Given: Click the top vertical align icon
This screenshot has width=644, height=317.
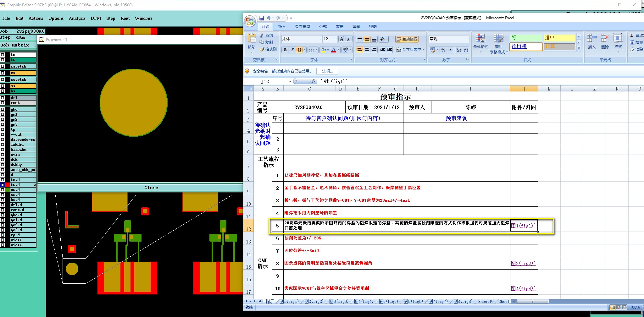Looking at the screenshot, I should point(359,39).
